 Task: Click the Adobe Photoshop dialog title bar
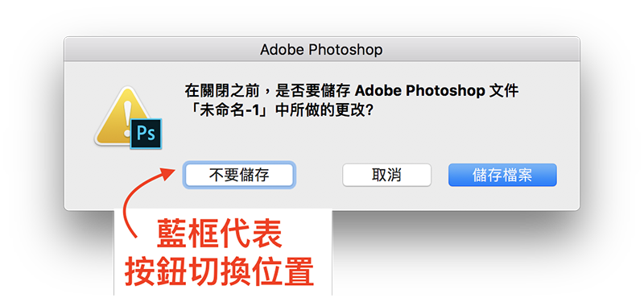[321, 49]
